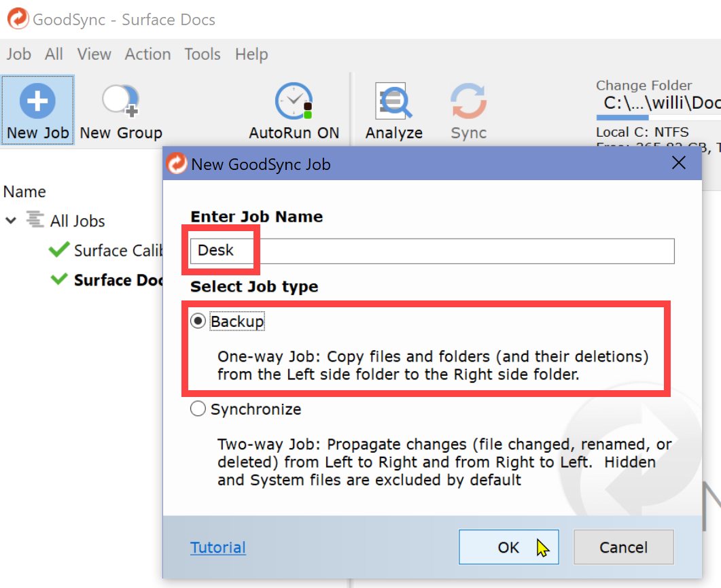The width and height of the screenshot is (721, 588).
Task: Click the left folder path C:\...\willi\Doc
Action: (x=661, y=103)
